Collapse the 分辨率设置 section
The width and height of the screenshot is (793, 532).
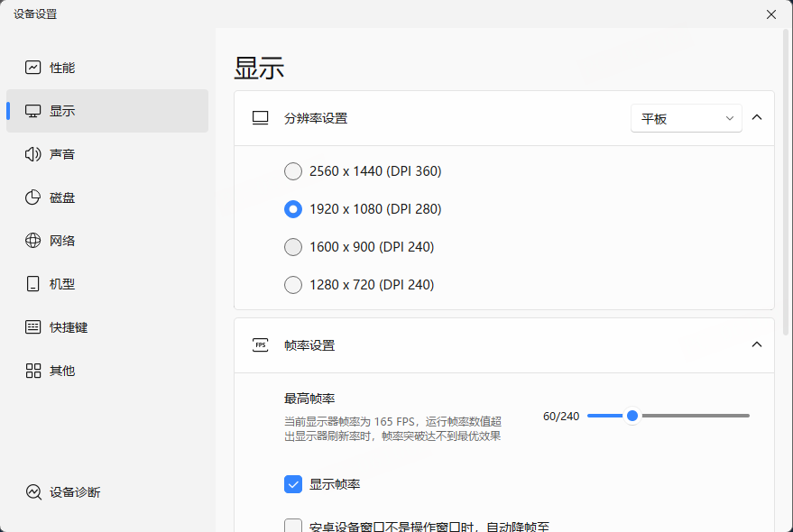[x=756, y=117]
